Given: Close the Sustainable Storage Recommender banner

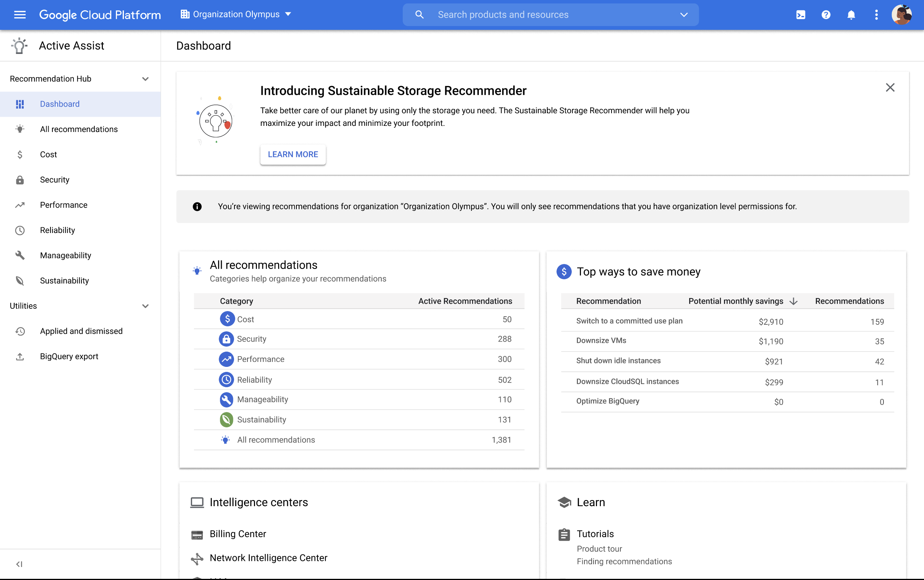Looking at the screenshot, I should click(891, 88).
